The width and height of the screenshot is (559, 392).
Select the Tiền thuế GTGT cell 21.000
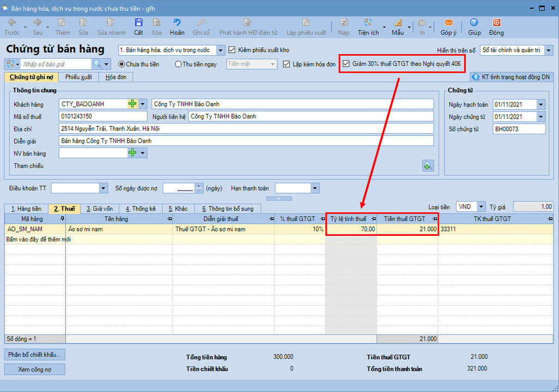[x=407, y=229]
